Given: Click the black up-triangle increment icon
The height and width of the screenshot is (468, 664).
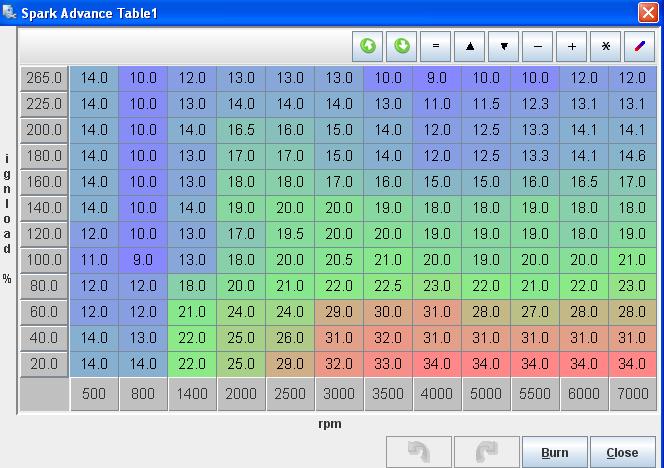Looking at the screenshot, I should pos(470,46).
